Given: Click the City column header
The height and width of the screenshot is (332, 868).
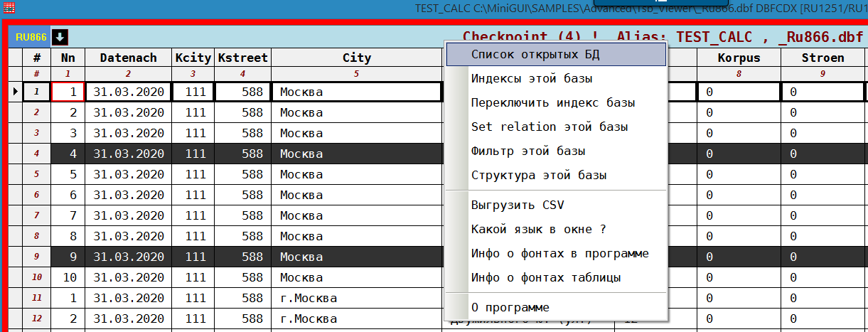Looking at the screenshot, I should 356,58.
